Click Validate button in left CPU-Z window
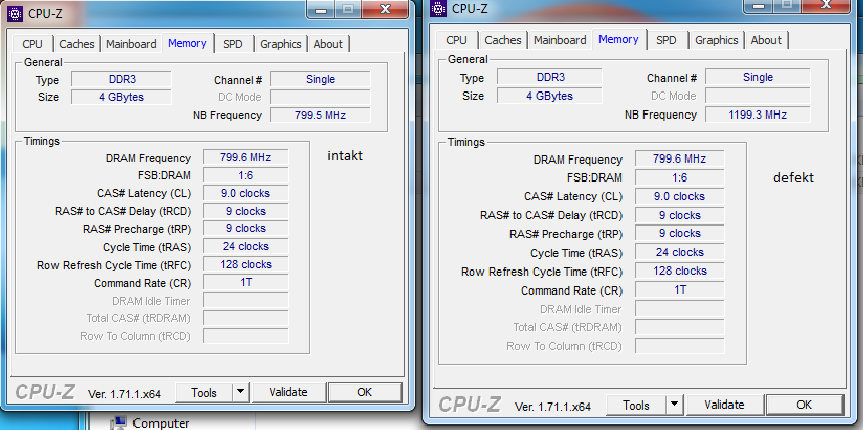The image size is (863, 430). (288, 393)
